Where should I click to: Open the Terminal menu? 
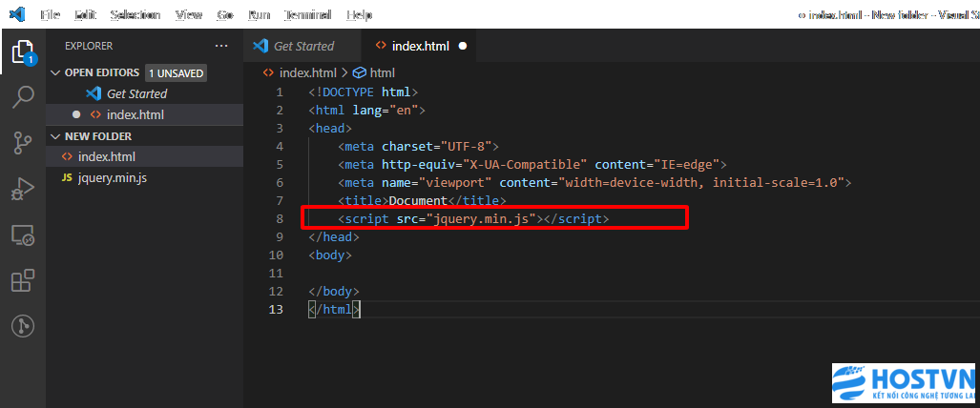pos(307,14)
